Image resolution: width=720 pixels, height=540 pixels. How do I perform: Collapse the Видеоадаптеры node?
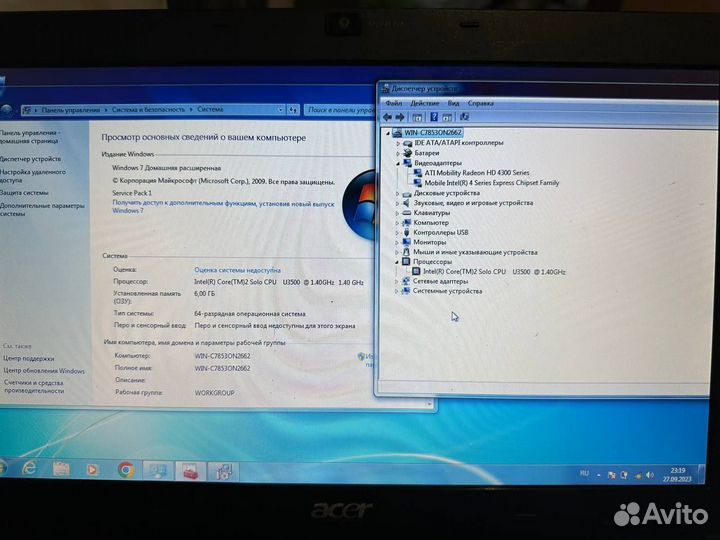pos(398,163)
